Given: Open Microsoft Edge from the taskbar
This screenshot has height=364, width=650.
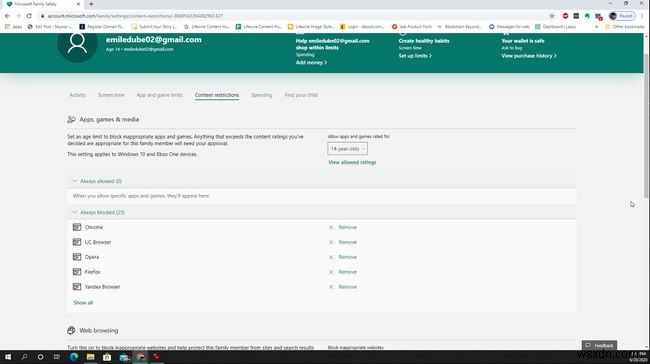Looking at the screenshot, I should click(x=74, y=357).
